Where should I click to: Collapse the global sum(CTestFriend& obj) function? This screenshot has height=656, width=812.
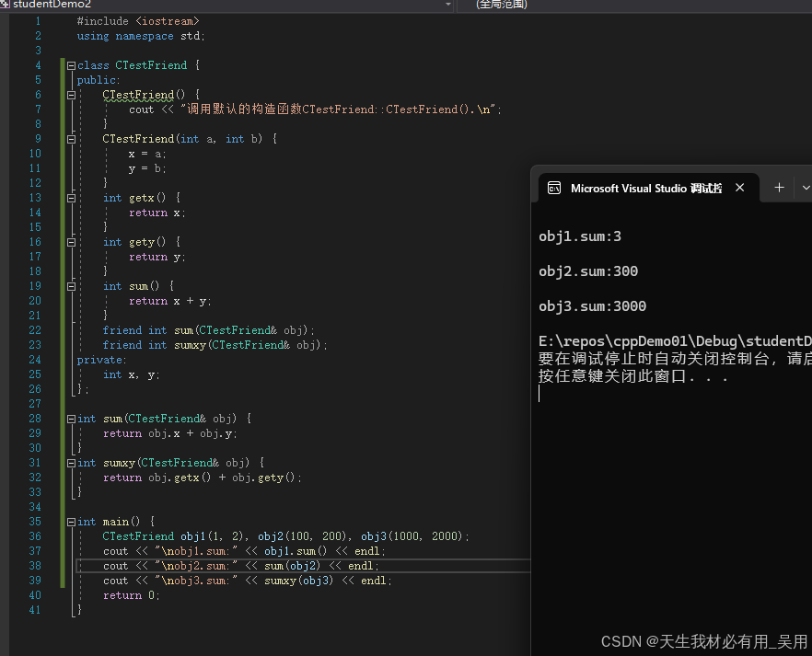click(x=72, y=419)
